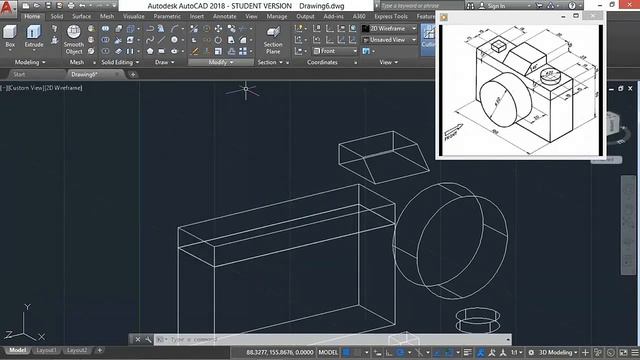The image size is (640, 360).
Task: Select the Rotate tool in Modify panel
Action: click(x=218, y=40)
